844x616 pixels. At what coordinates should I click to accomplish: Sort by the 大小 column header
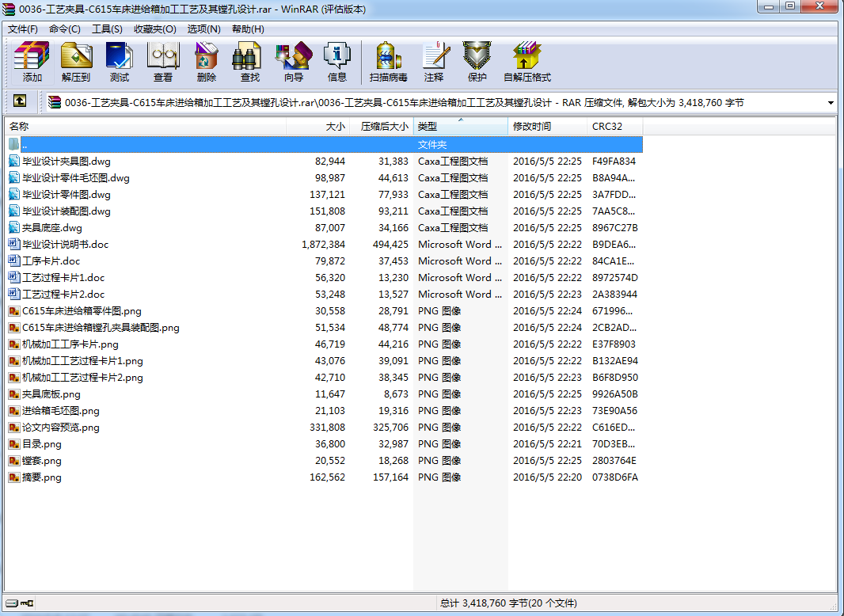click(317, 127)
